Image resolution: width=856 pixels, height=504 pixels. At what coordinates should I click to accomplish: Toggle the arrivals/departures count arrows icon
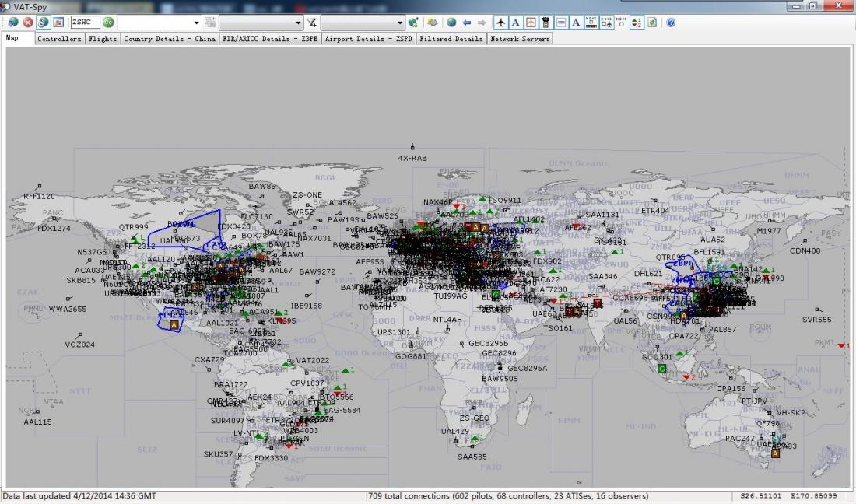637,23
